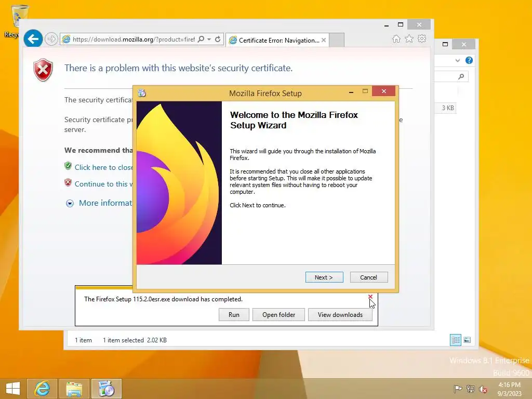The image size is (532, 399).
Task: Minimize the Internet Explorer window
Action: coord(387,25)
